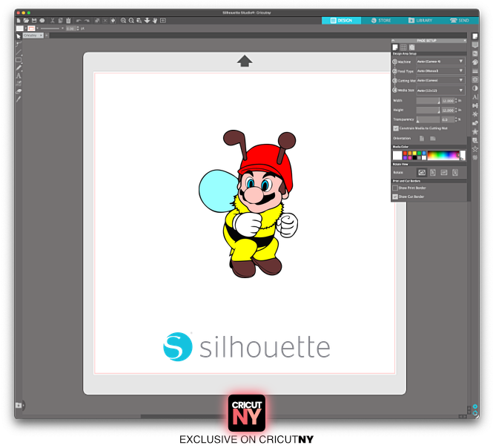Save the document with the floppy disk icon
This screenshot has height=448, width=493.
pos(34,21)
